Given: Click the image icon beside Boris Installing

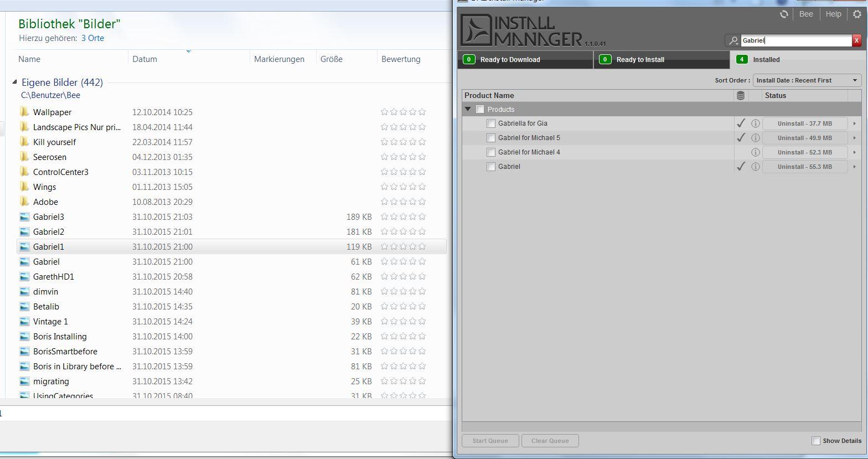Looking at the screenshot, I should pyautogui.click(x=24, y=337).
